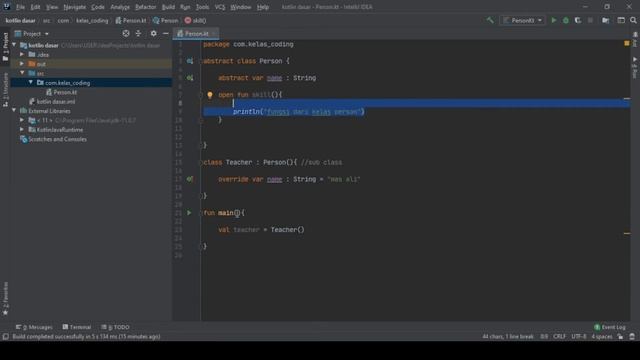Click the 4 spaces indent indicator
This screenshot has height=360, width=640.
[x=602, y=337]
